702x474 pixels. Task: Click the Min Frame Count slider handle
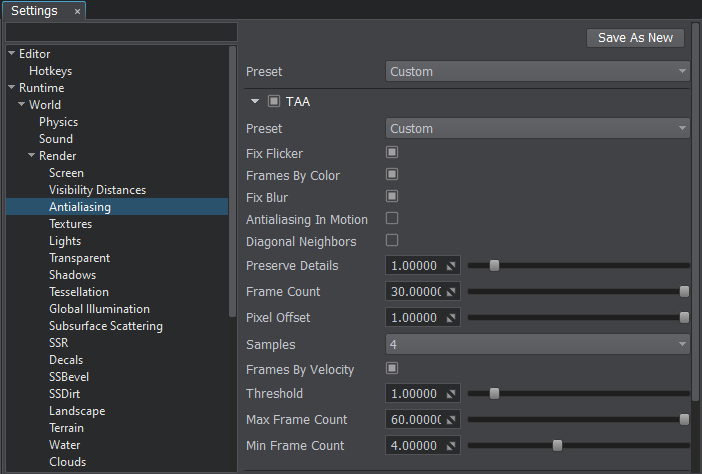point(557,446)
